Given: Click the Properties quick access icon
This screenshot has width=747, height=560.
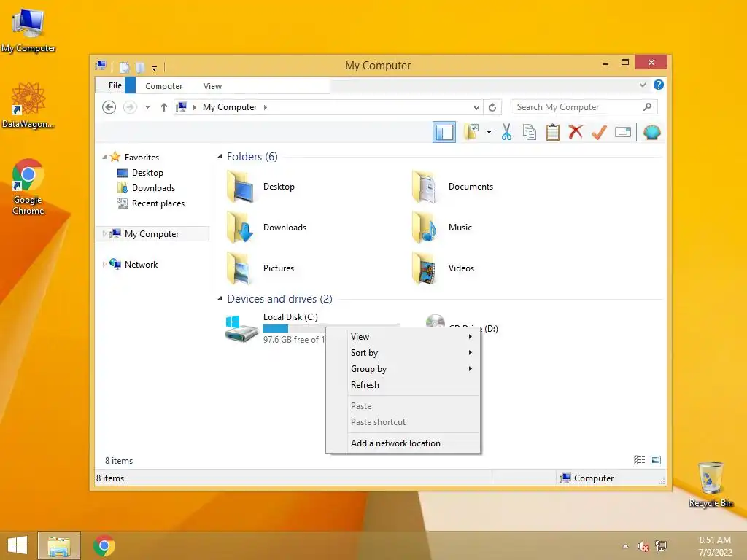Looking at the screenshot, I should point(125,67).
